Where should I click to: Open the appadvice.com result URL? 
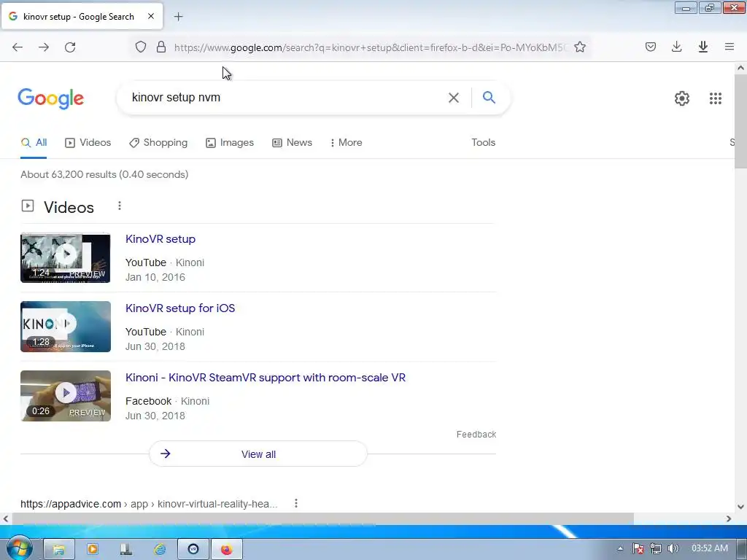149,504
